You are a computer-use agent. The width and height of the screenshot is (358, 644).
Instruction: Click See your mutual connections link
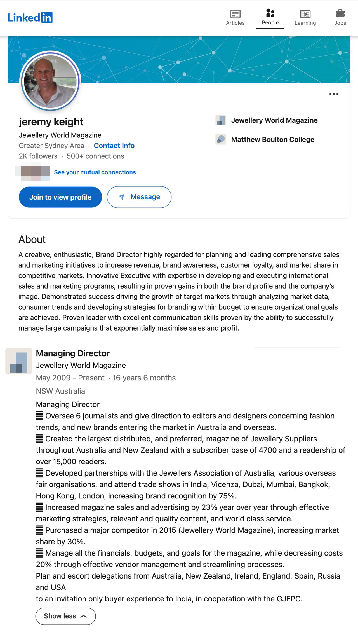[x=95, y=172]
